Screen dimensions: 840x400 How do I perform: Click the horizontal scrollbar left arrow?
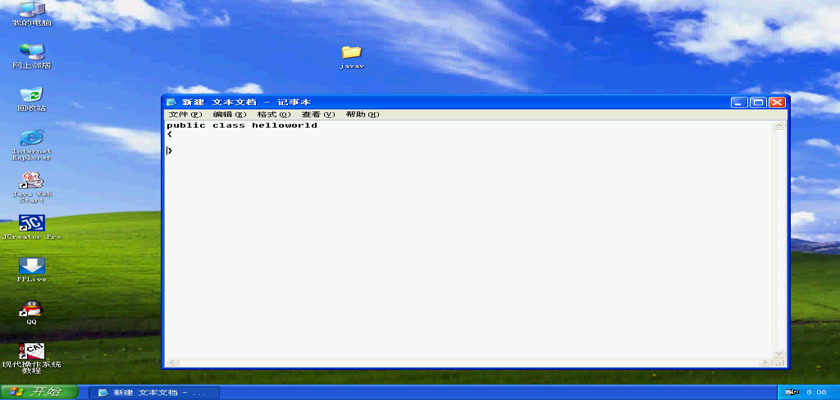171,363
